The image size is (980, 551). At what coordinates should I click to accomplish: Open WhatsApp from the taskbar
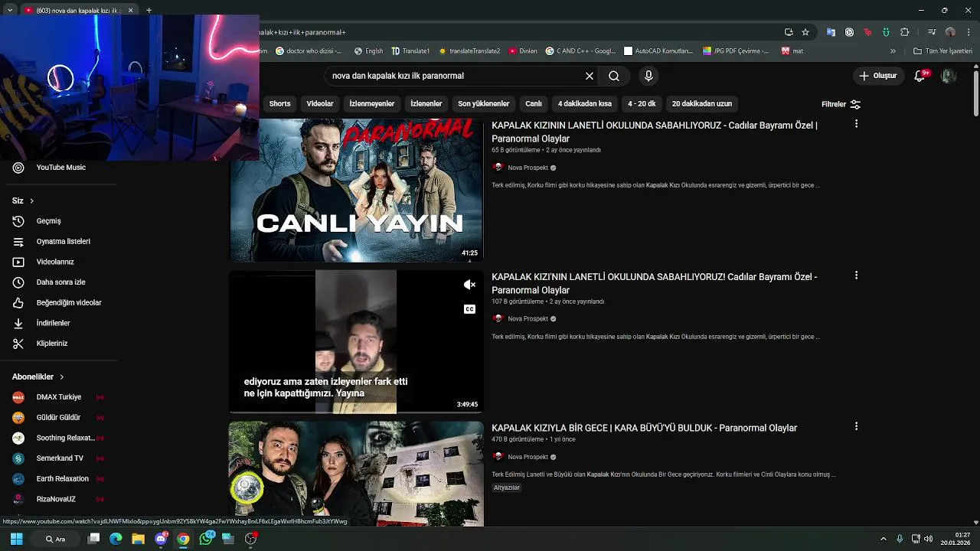click(x=205, y=539)
